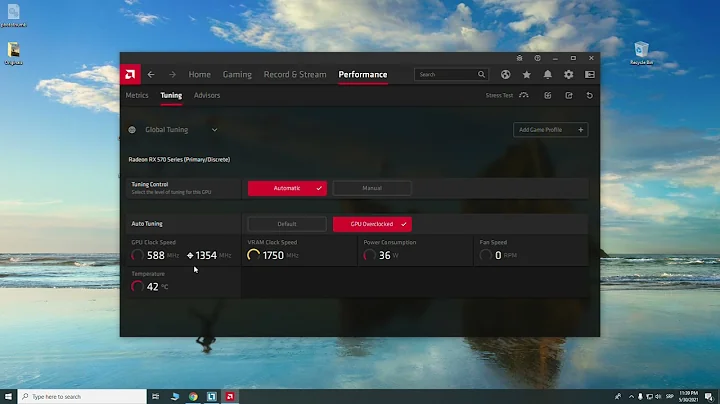Screen dimensions: 720x404
Task: Maximize the Radeon Software window
Action: click(x=573, y=58)
